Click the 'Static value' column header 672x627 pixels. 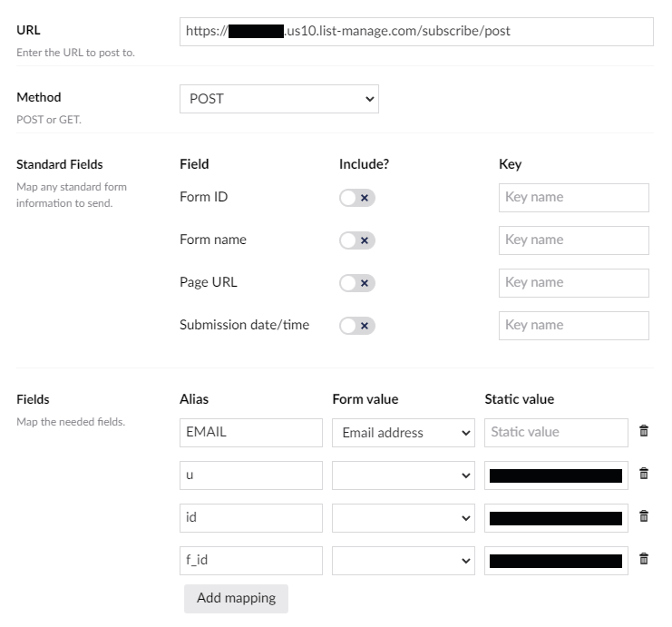click(x=520, y=399)
